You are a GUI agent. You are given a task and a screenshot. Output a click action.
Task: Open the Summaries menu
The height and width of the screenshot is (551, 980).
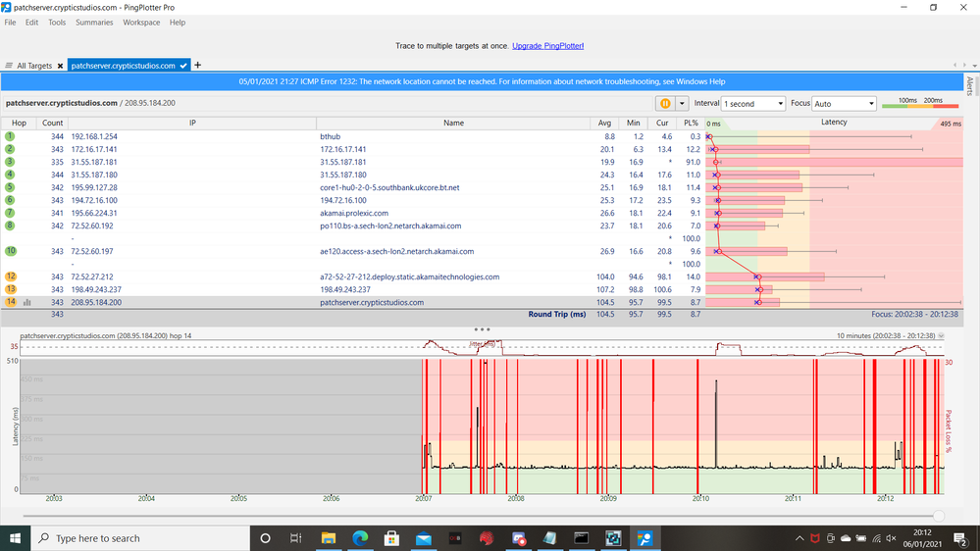[94, 23]
